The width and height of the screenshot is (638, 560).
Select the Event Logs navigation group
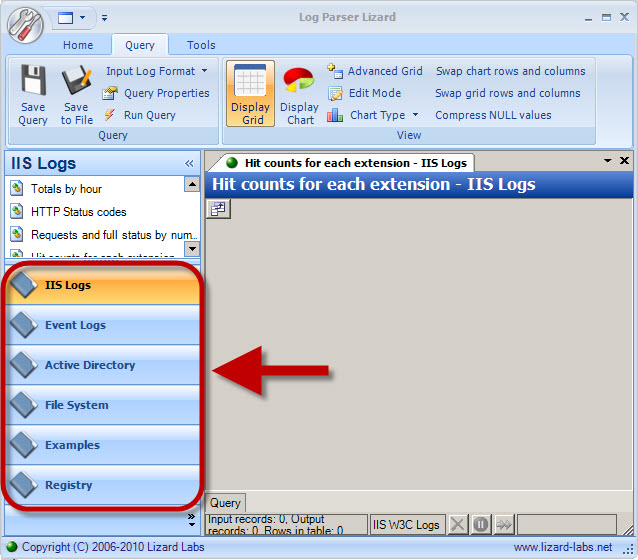pos(103,325)
